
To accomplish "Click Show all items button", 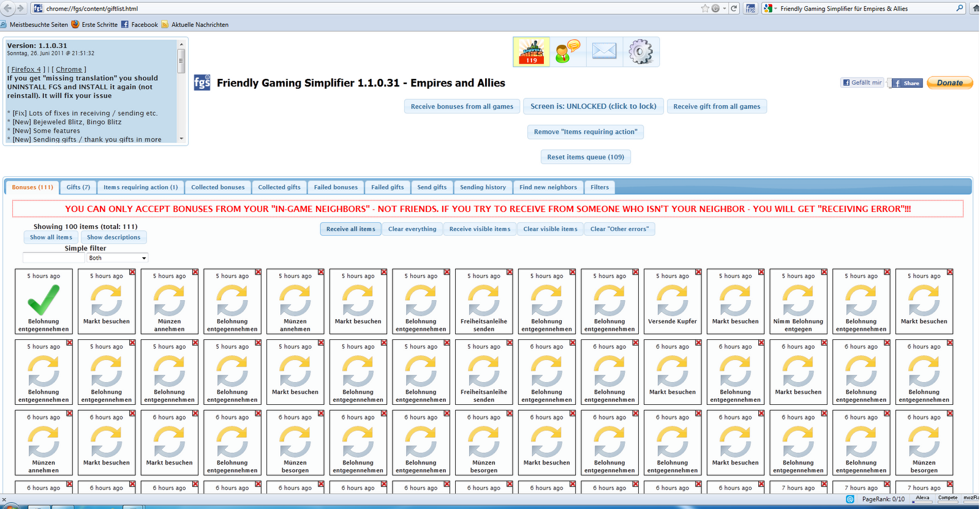I will click(x=51, y=237).
